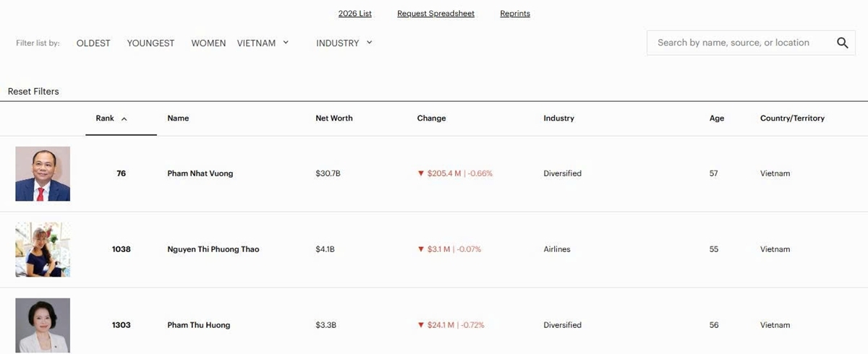Open the 2026 List link
Image resolution: width=868 pixels, height=354 pixels.
tap(354, 14)
